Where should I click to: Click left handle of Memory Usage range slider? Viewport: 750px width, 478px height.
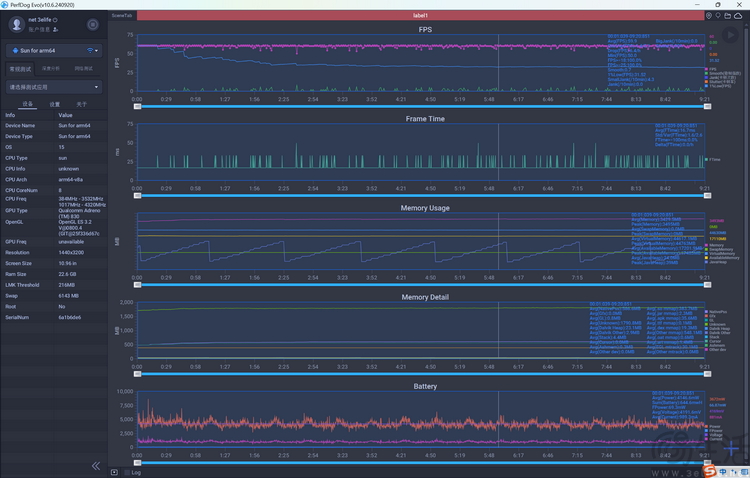pyautogui.click(x=137, y=285)
